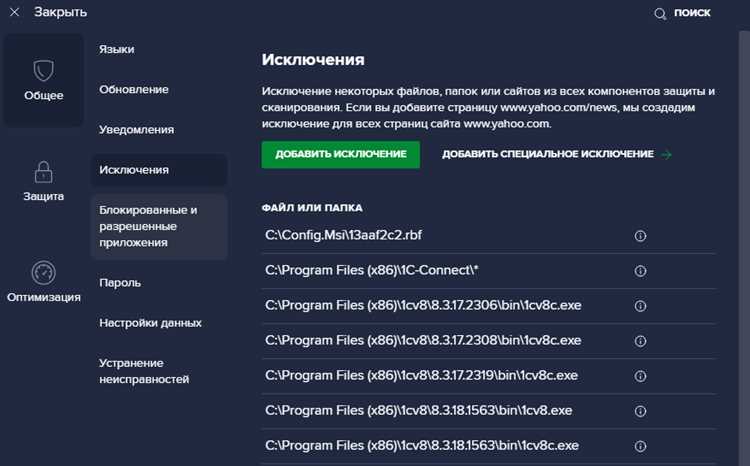Click info icon for 8.3.17.2306 1cv8c.exe
The height and width of the screenshot is (466, 750).
click(640, 306)
